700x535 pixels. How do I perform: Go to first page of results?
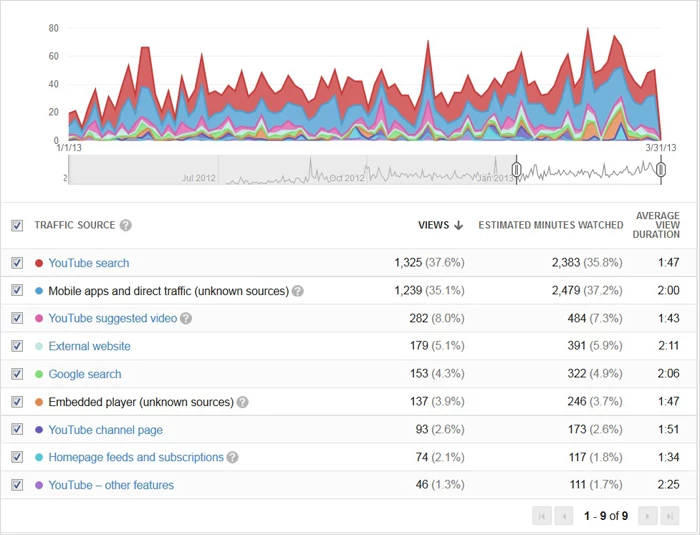(x=542, y=516)
